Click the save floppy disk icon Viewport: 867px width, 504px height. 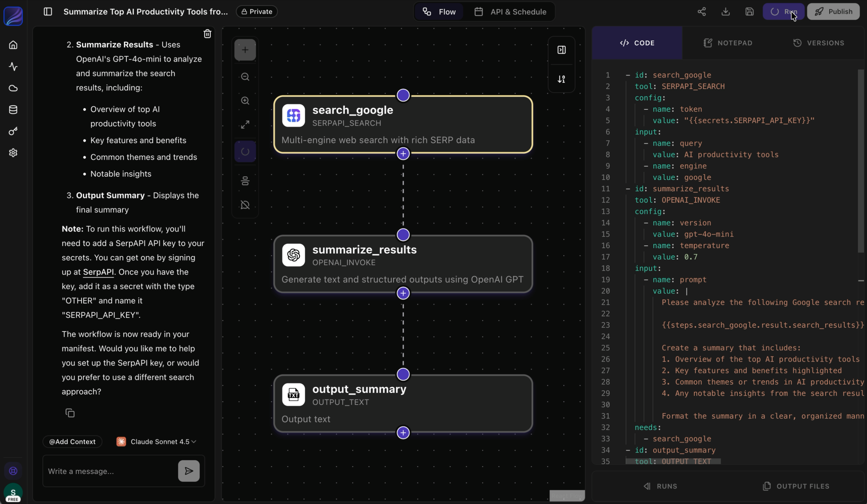pos(749,12)
